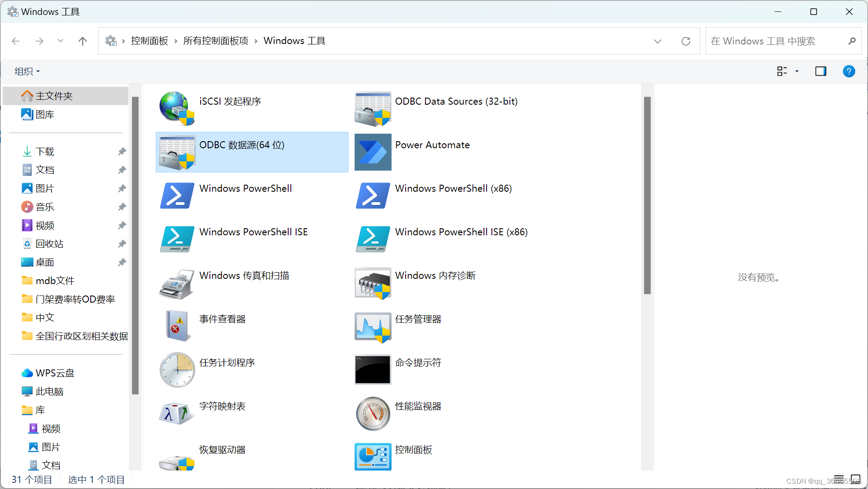Viewport: 868px width, 489px height.
Task: Launch Power Automate
Action: pyautogui.click(x=432, y=145)
